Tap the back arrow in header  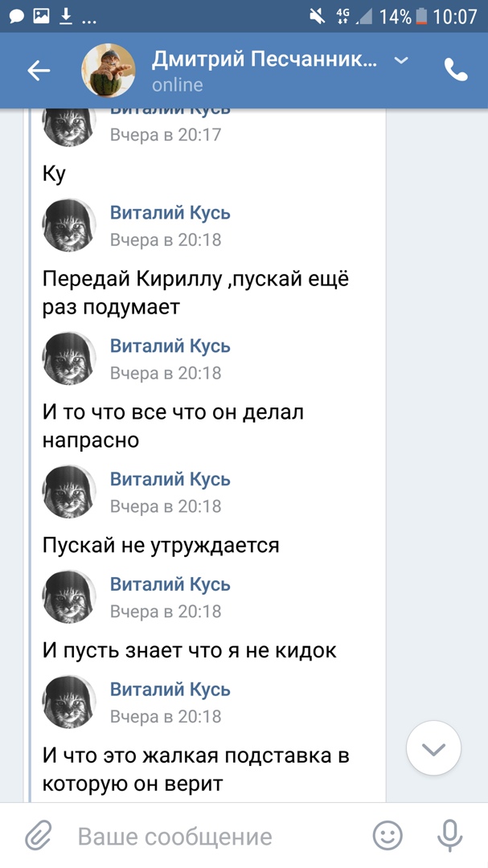tap(39, 71)
